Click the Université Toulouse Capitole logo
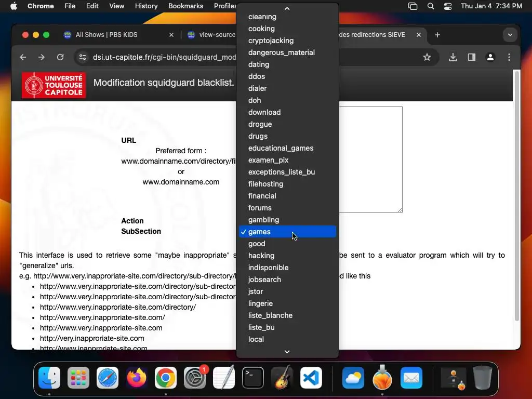 (54, 85)
